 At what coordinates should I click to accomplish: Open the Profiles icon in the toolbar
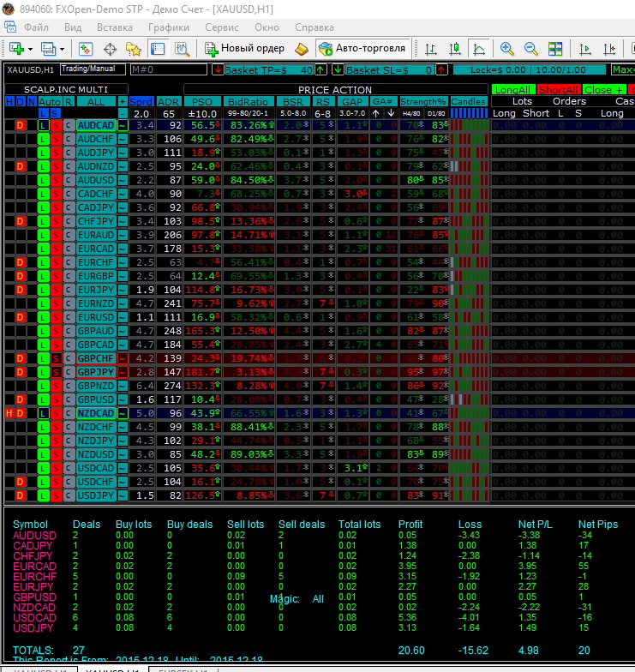tap(48, 48)
